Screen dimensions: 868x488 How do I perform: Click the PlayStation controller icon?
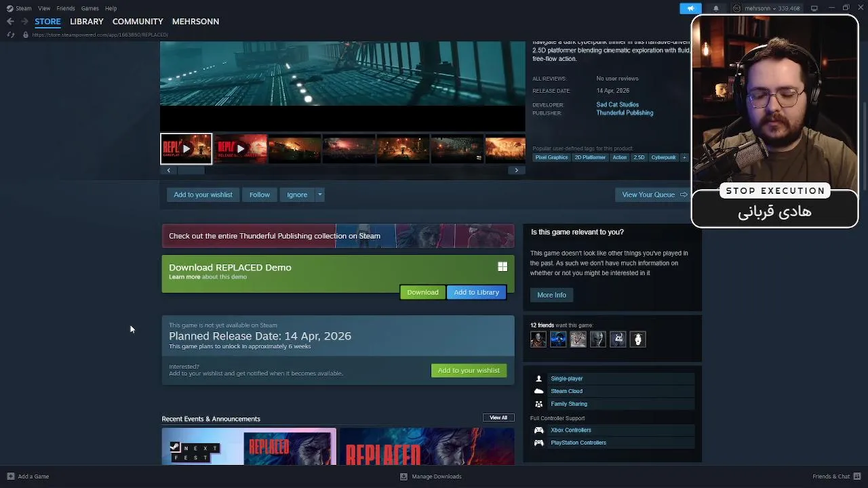click(539, 443)
